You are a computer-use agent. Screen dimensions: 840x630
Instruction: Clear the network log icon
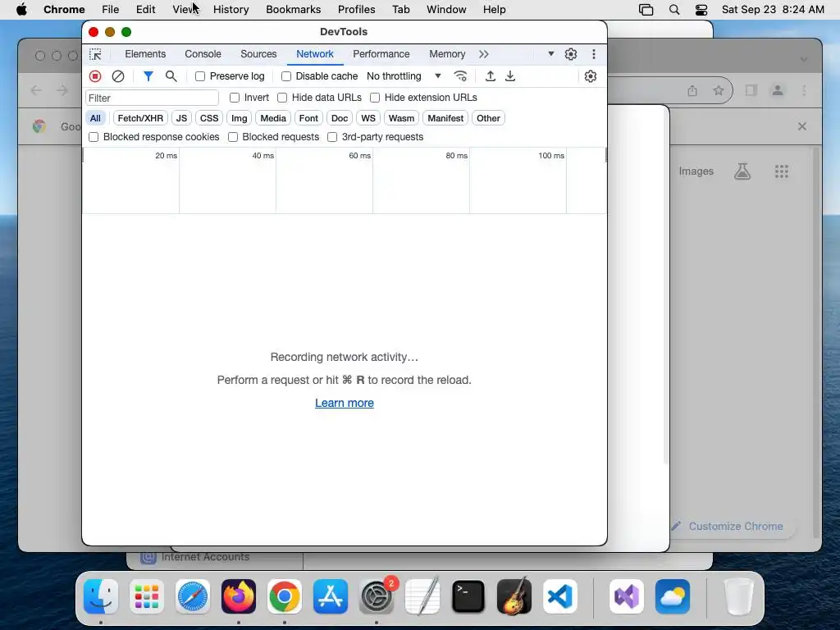click(x=118, y=76)
